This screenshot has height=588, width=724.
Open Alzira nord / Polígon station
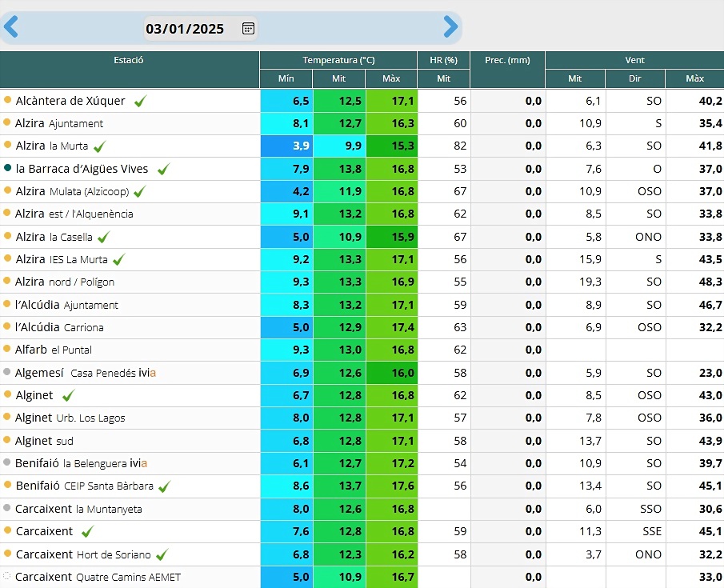(x=65, y=282)
